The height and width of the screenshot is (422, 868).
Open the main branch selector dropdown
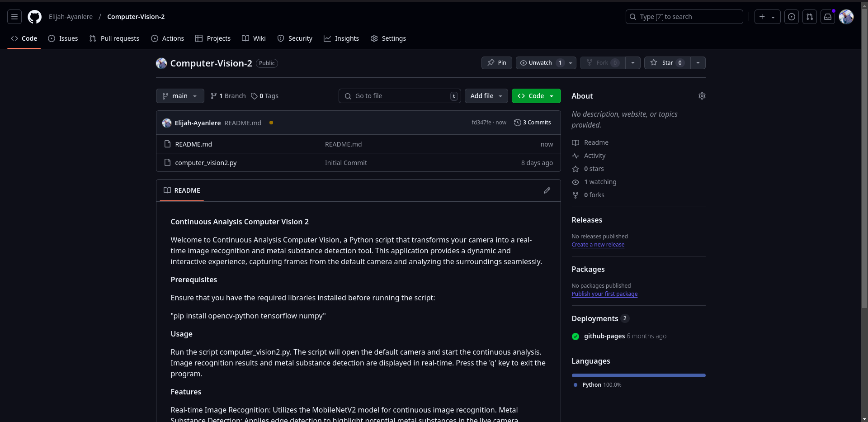pos(180,96)
